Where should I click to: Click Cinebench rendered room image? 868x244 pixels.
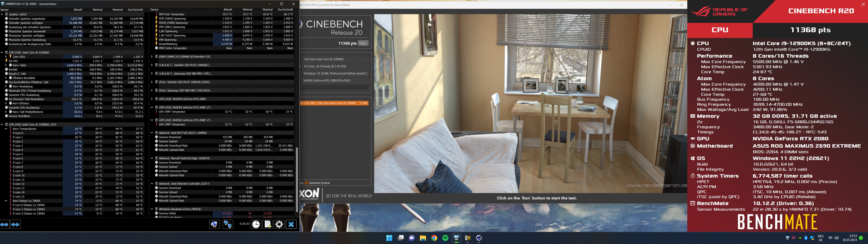coord(530,104)
